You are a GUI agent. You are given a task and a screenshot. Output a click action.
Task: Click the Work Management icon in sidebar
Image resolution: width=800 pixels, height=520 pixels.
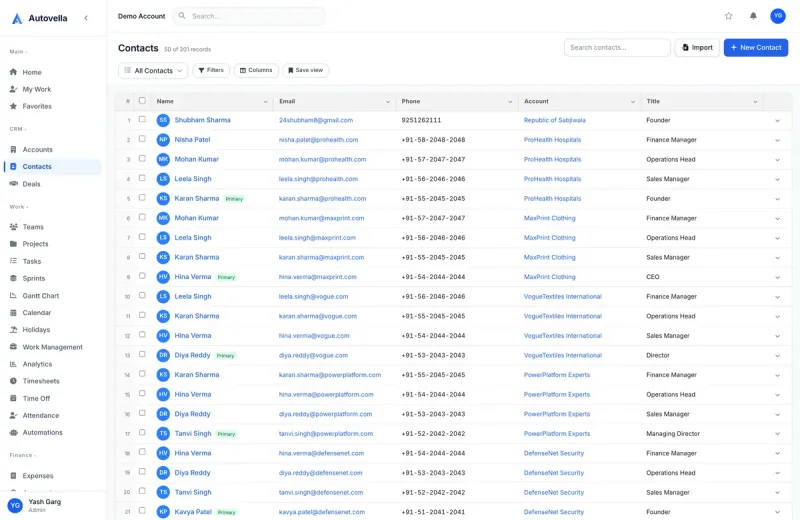pos(13,347)
